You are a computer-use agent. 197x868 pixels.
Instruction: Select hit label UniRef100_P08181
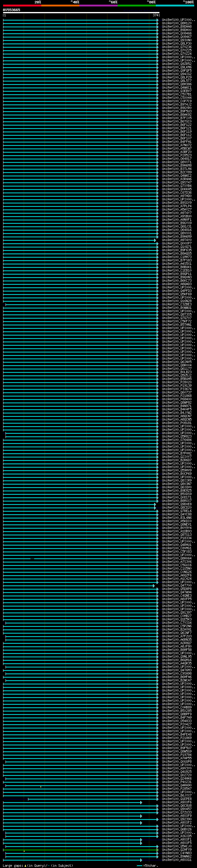coord(177,423)
